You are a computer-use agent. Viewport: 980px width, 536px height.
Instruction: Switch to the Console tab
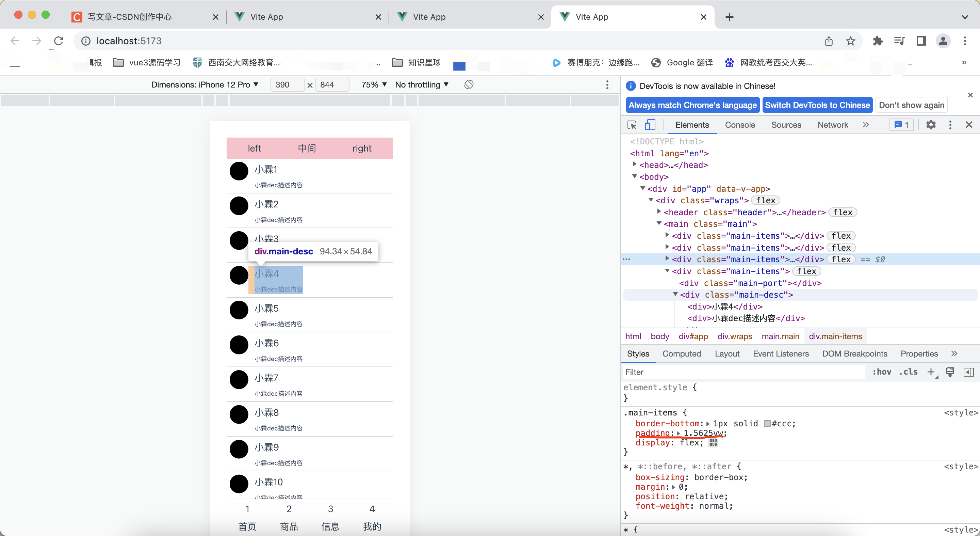click(739, 125)
